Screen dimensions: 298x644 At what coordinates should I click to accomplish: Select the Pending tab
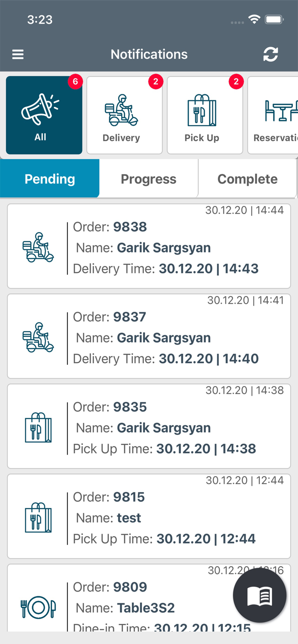coord(49,179)
